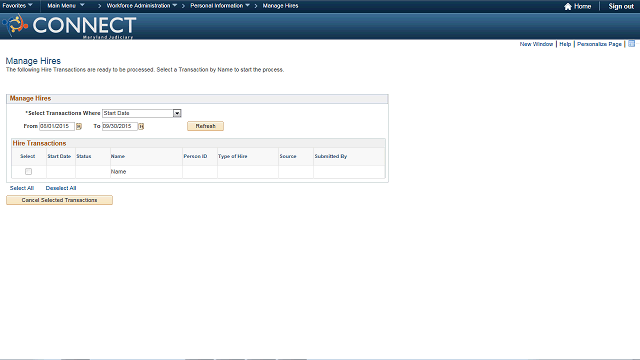Open the Help link

(x=565, y=44)
